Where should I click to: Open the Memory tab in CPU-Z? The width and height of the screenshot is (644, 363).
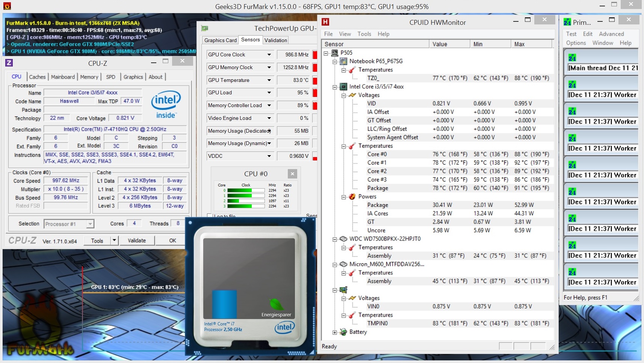tap(89, 77)
